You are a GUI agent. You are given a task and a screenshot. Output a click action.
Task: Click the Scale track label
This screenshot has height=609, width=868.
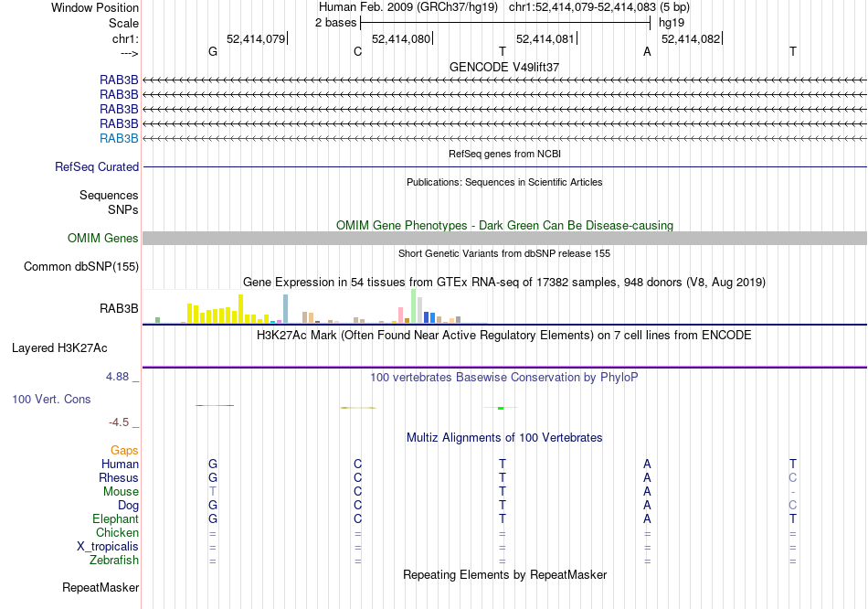pyautogui.click(x=123, y=23)
